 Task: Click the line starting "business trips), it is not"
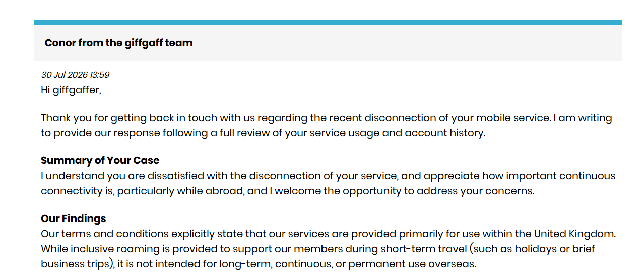pyautogui.click(x=259, y=264)
